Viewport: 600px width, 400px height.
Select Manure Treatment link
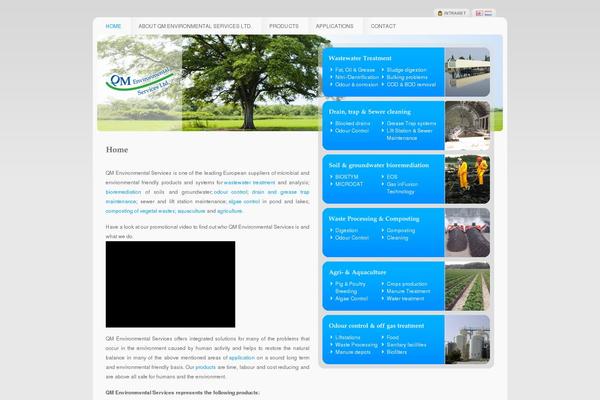pos(408,291)
